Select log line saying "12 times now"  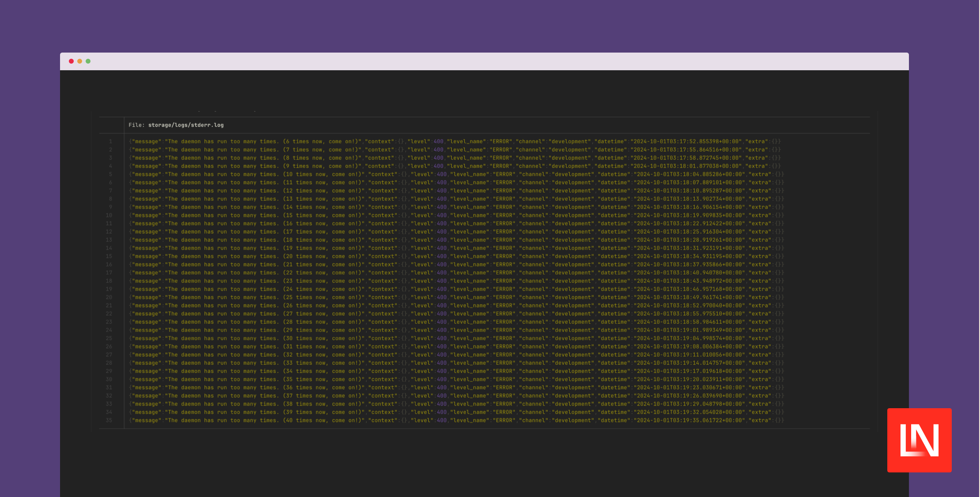click(x=456, y=191)
